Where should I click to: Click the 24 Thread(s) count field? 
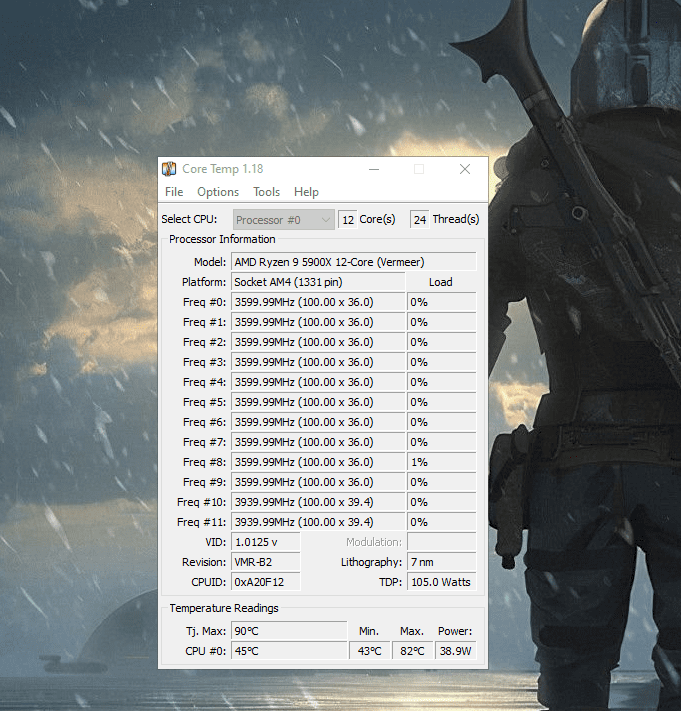[x=420, y=220]
